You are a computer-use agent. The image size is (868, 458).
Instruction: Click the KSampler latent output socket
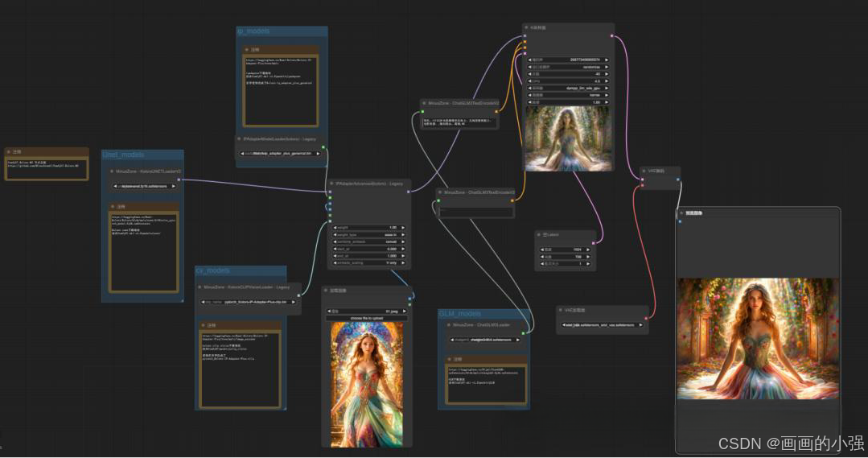click(x=611, y=36)
